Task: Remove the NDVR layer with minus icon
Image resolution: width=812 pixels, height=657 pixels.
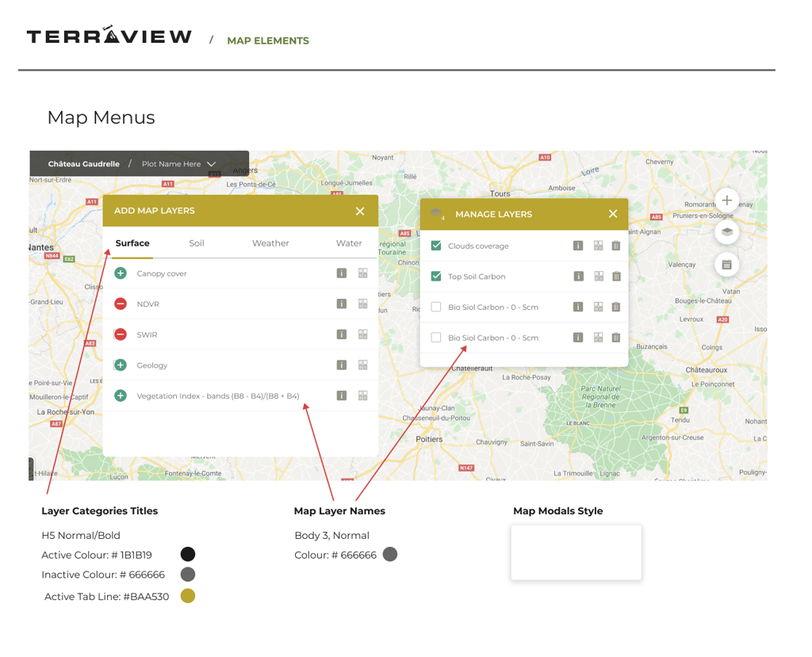Action: click(x=121, y=304)
